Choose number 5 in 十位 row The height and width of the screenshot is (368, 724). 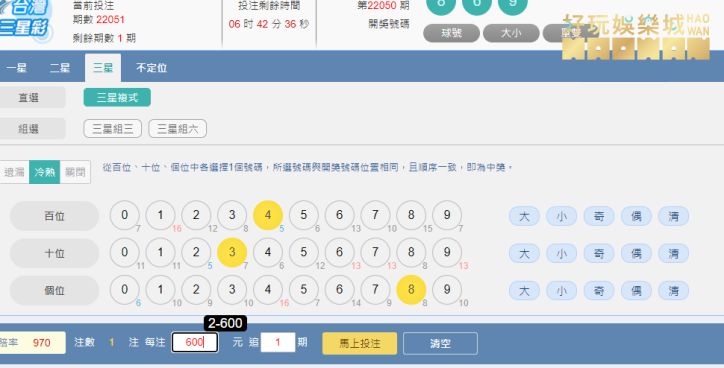pos(303,252)
